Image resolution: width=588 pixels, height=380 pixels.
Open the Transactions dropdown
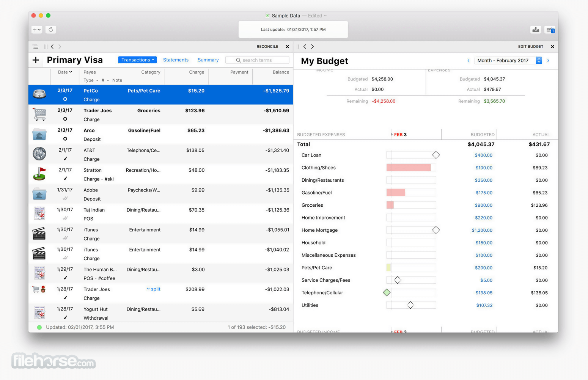coord(137,60)
